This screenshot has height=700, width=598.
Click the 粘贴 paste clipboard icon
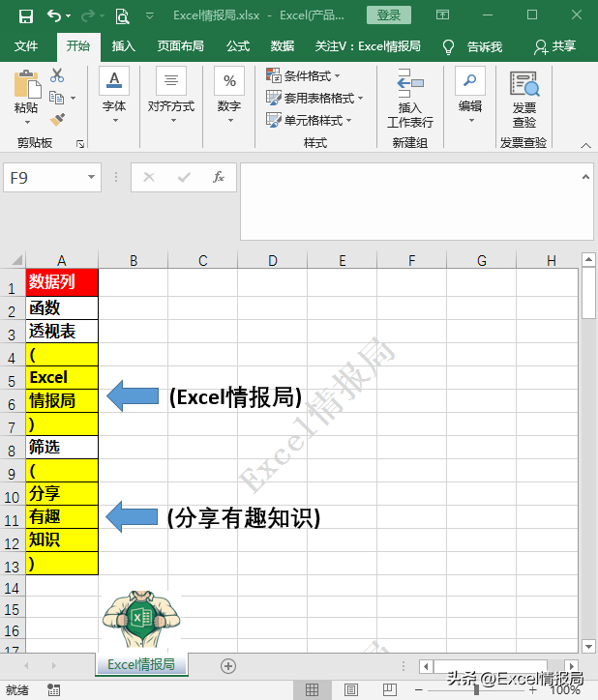[26, 84]
